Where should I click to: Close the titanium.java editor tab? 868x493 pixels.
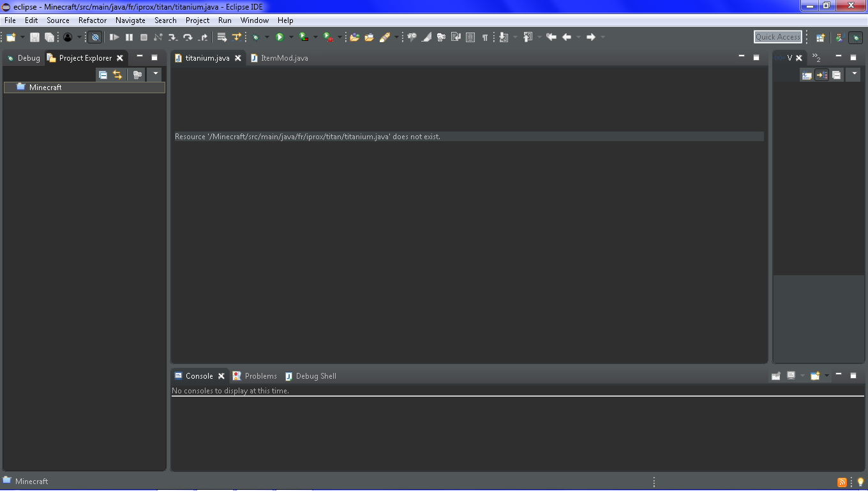[238, 58]
